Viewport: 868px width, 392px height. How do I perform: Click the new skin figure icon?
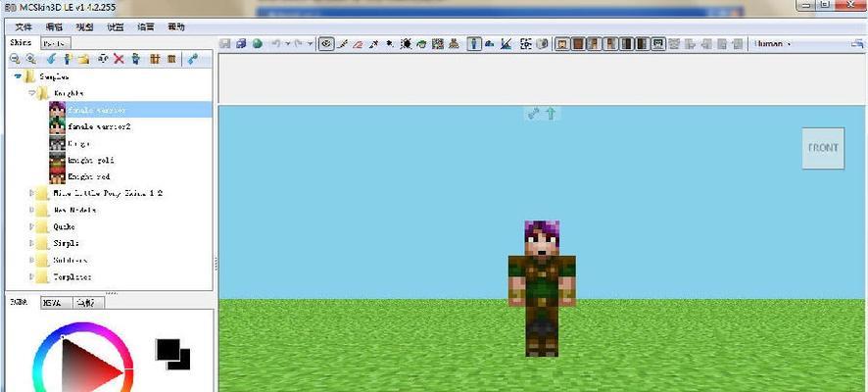(69, 59)
